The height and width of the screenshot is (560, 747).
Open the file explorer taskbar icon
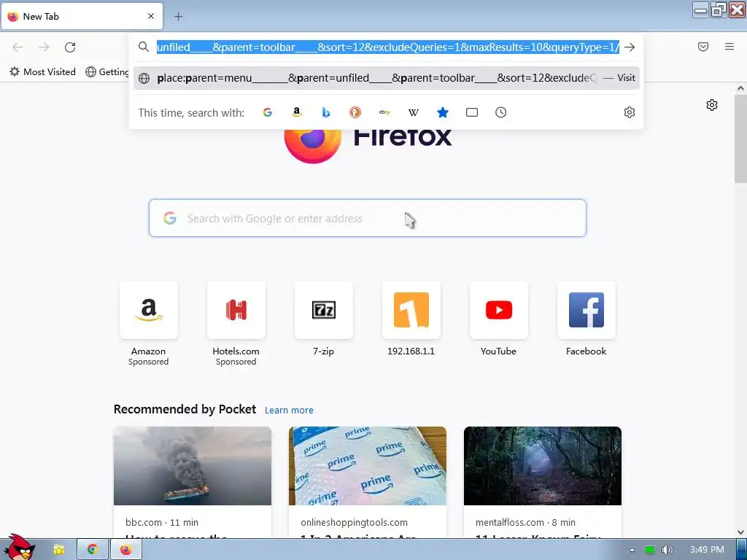click(58, 550)
